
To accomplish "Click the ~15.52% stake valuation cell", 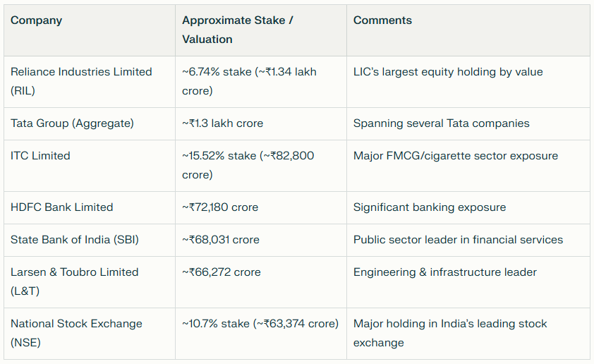I will (248, 165).
